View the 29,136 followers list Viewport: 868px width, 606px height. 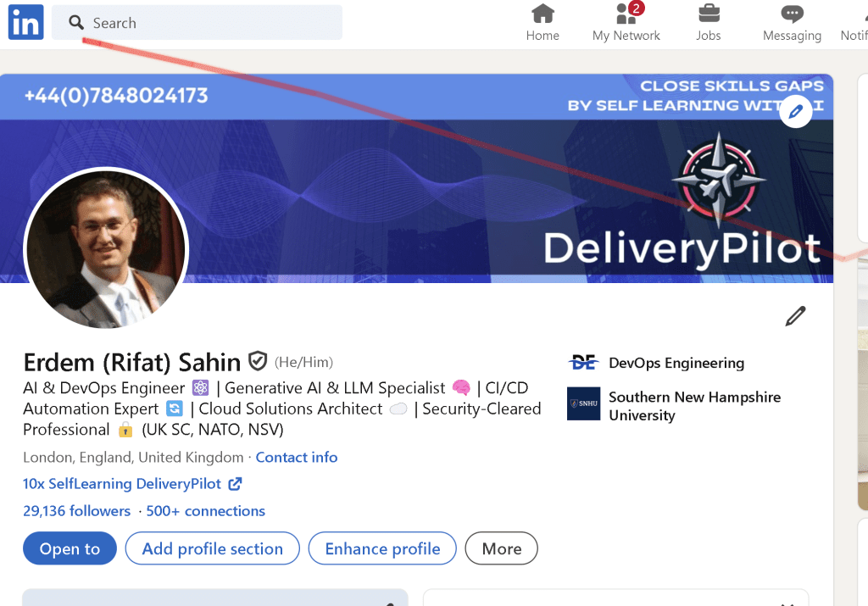pyautogui.click(x=76, y=511)
